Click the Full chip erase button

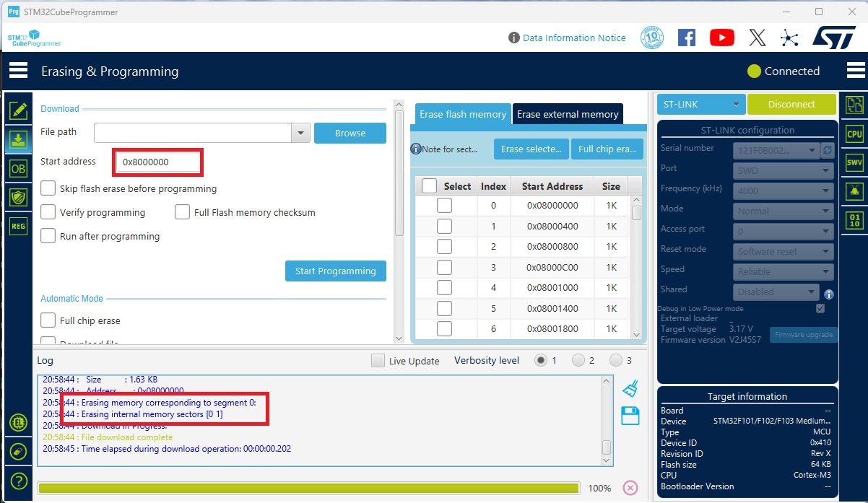(x=607, y=149)
